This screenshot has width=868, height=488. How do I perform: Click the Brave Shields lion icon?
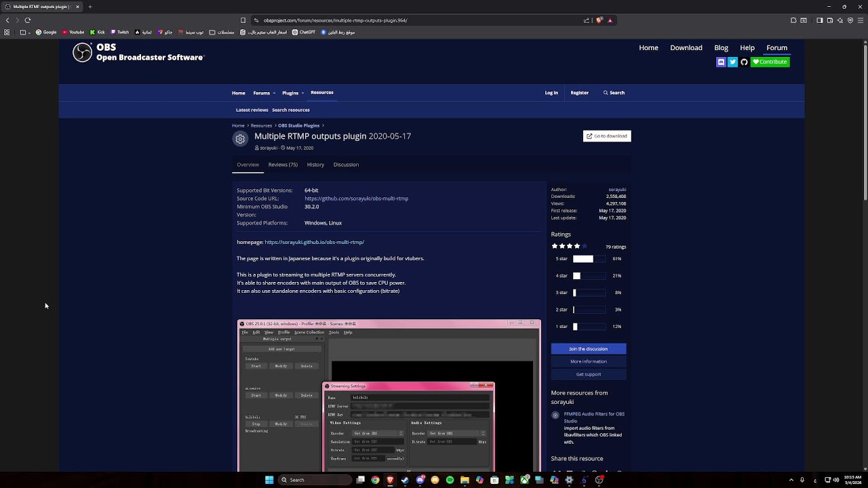[599, 20]
